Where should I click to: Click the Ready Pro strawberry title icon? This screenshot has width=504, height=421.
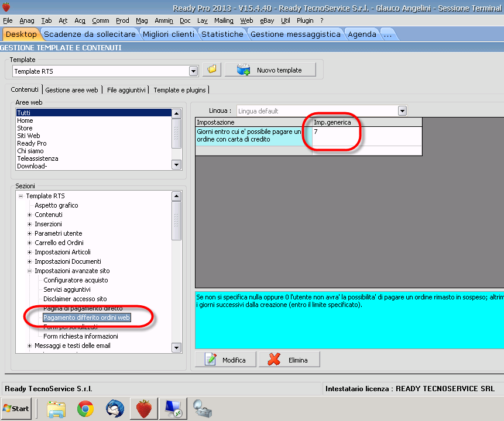click(x=6, y=7)
